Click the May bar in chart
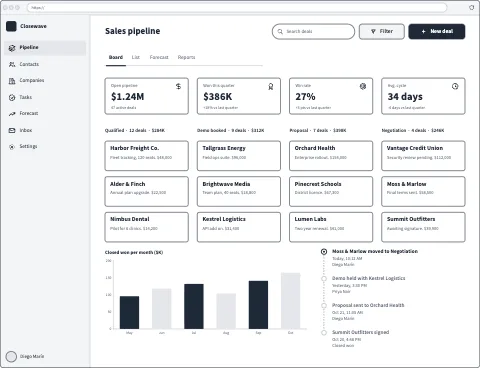Viewport: 480px width, 368px height. click(129, 313)
